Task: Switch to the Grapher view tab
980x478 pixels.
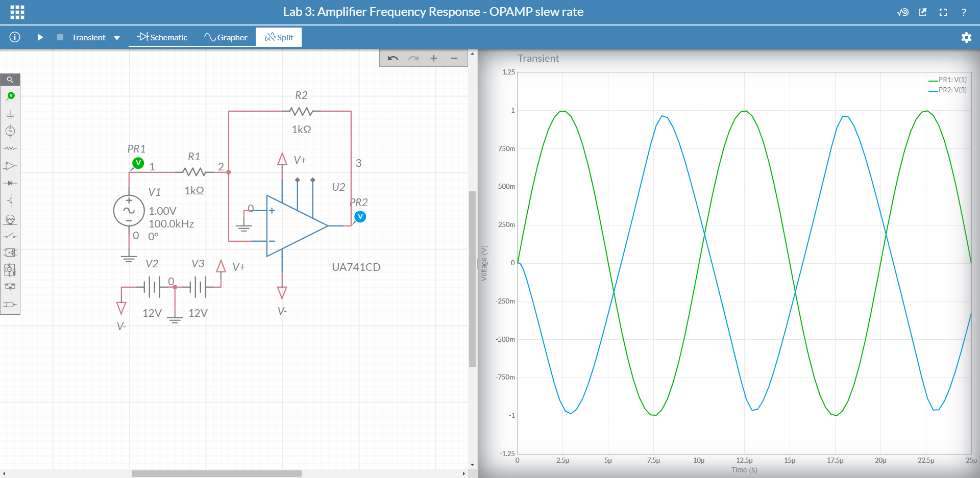Action: tap(226, 38)
